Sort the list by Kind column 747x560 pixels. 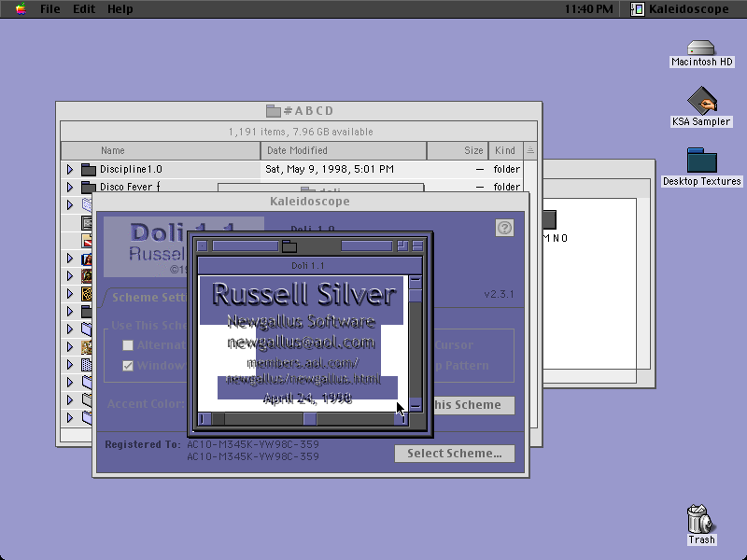(506, 150)
